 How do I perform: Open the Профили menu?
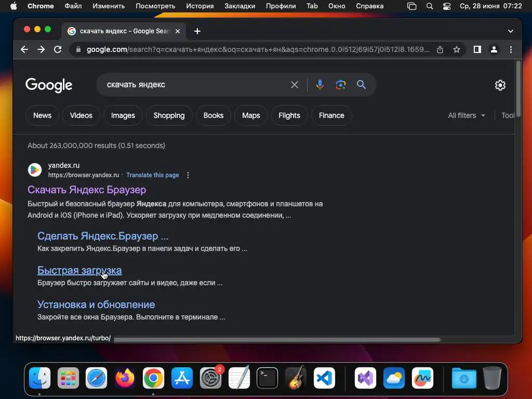click(281, 6)
